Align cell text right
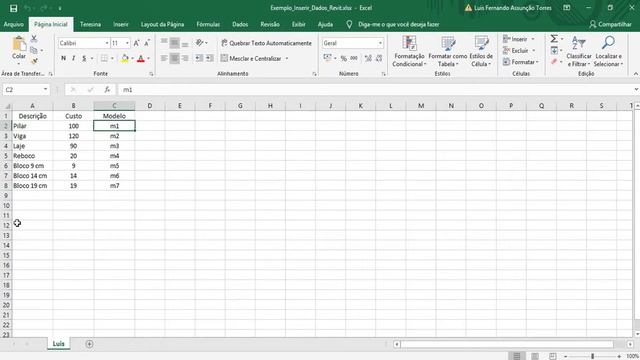The width and height of the screenshot is (640, 360). 185,58
